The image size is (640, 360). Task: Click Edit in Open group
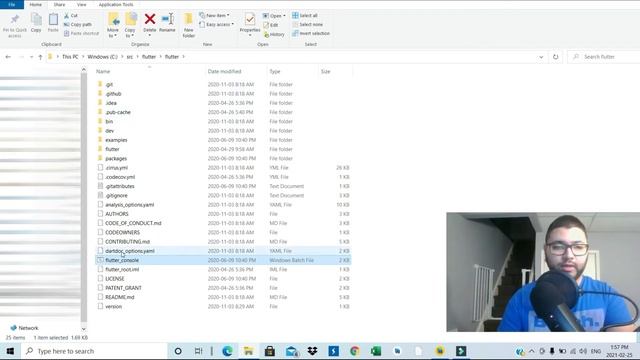271,25
